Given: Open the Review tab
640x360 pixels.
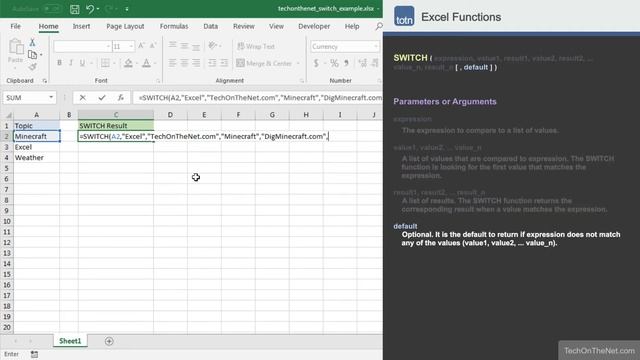Looking at the screenshot, I should 244,26.
